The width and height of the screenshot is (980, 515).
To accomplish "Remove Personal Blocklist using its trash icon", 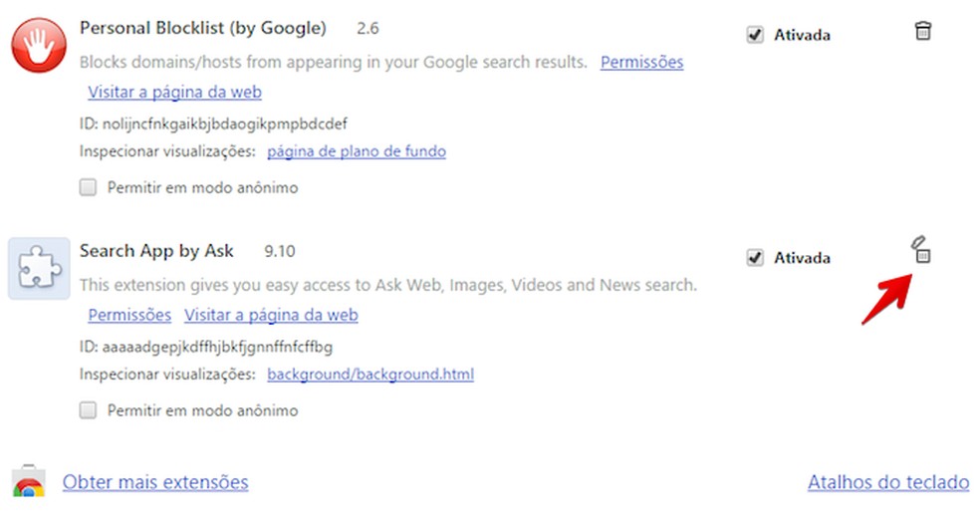I will [923, 31].
